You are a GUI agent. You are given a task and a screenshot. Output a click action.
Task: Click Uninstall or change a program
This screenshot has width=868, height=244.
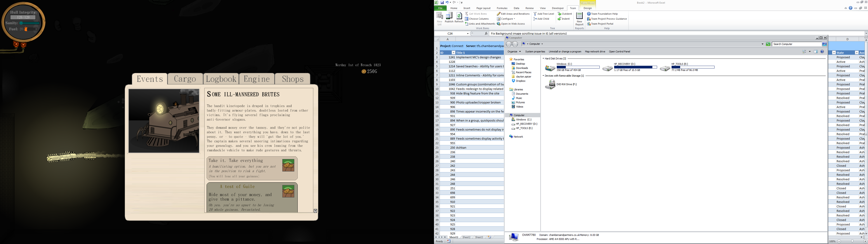[565, 52]
